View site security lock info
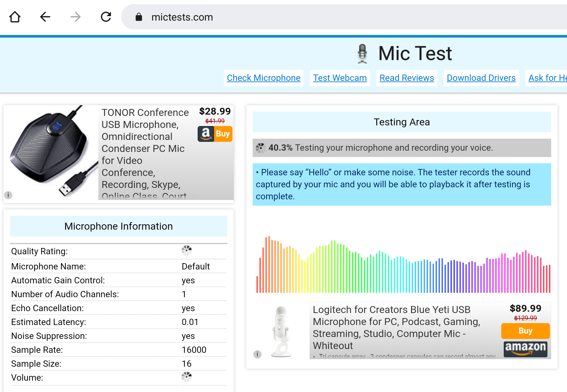Viewport: 567px width, 392px height. [x=139, y=17]
